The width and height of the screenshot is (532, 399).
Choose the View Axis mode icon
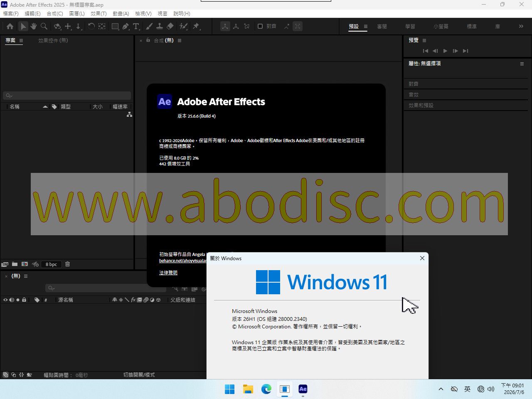246,26
